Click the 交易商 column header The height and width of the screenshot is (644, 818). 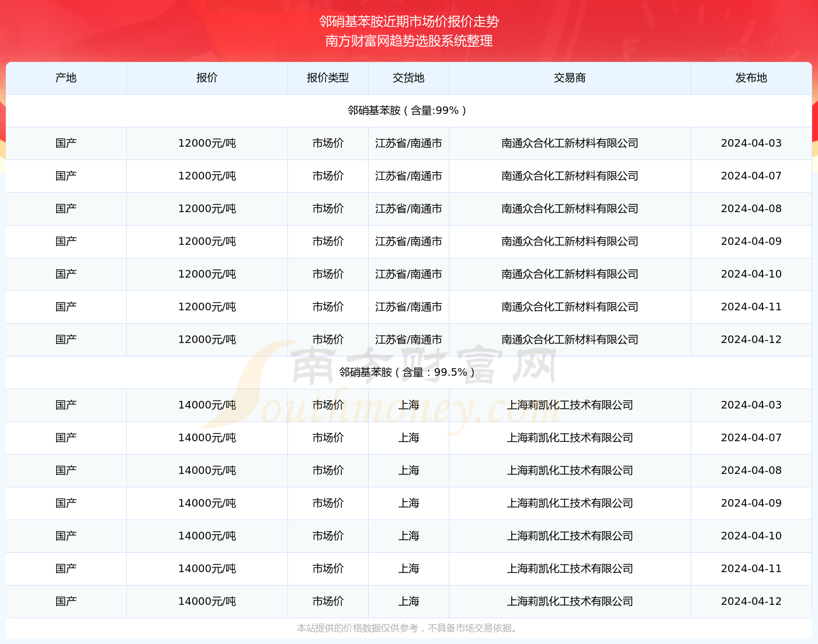pyautogui.click(x=570, y=78)
